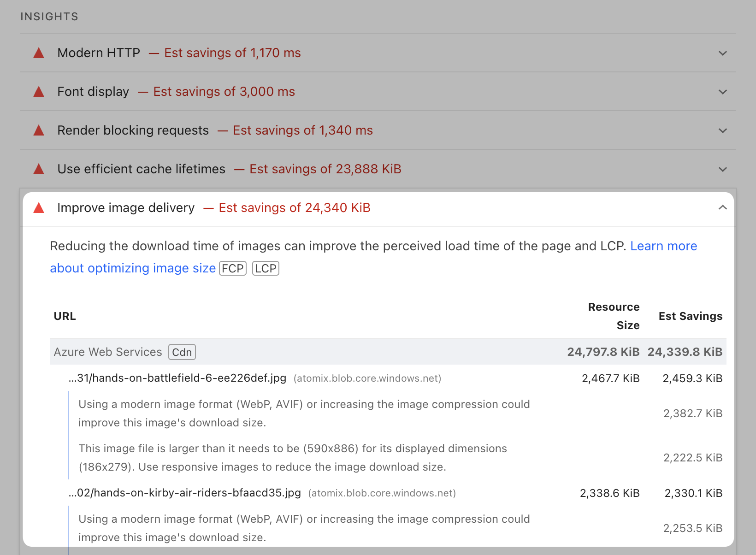
Task: Click the warning triangle for efficient cache lifetimes
Action: click(x=39, y=169)
